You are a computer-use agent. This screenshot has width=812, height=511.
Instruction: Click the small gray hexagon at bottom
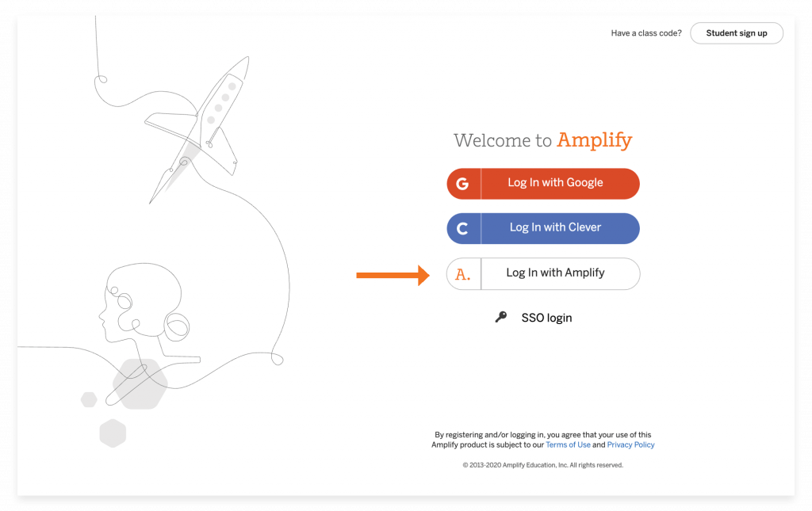[x=113, y=433]
